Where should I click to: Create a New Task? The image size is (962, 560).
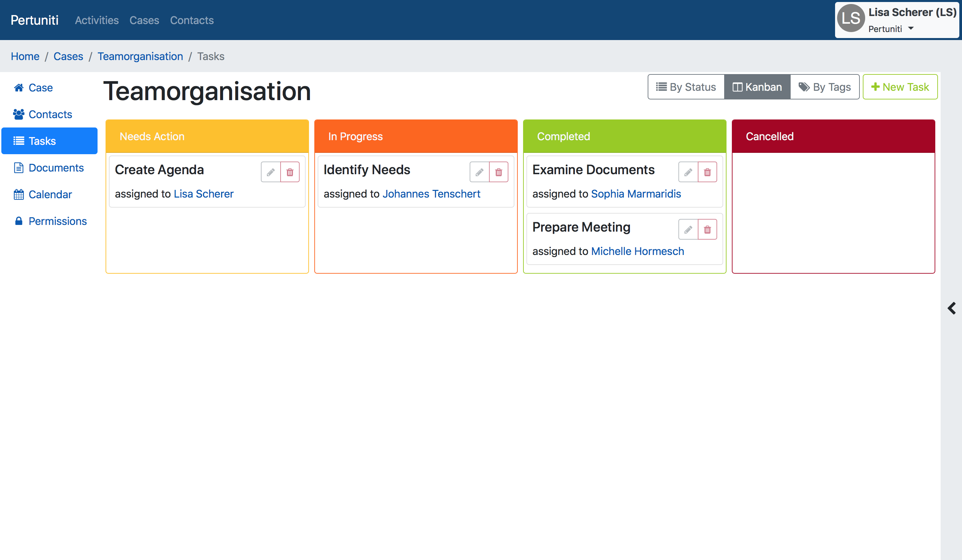point(900,87)
